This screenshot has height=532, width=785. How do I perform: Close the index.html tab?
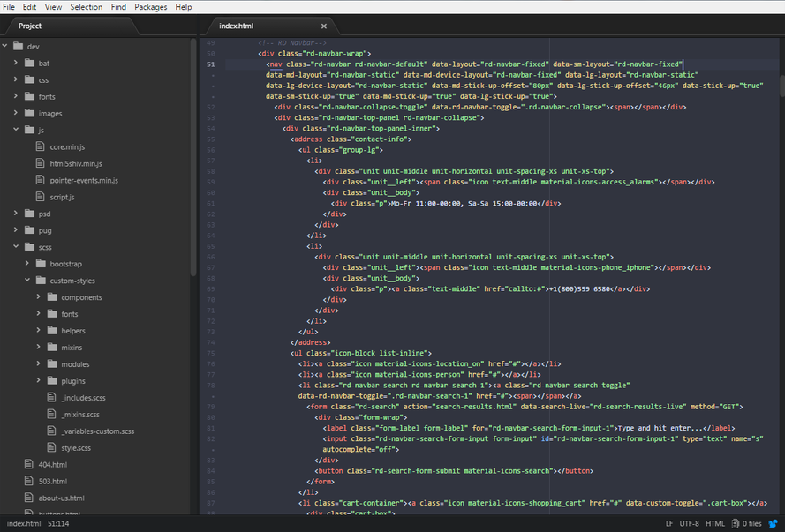click(x=324, y=26)
